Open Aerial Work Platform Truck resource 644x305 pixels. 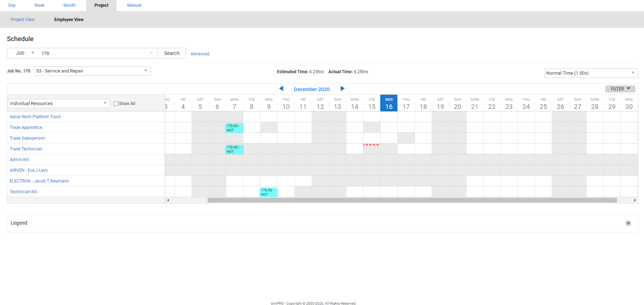[35, 117]
